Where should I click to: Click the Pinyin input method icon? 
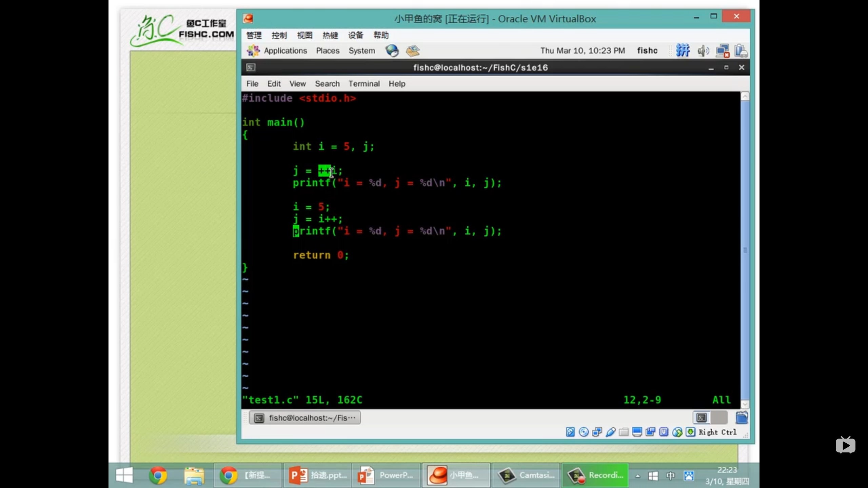683,51
